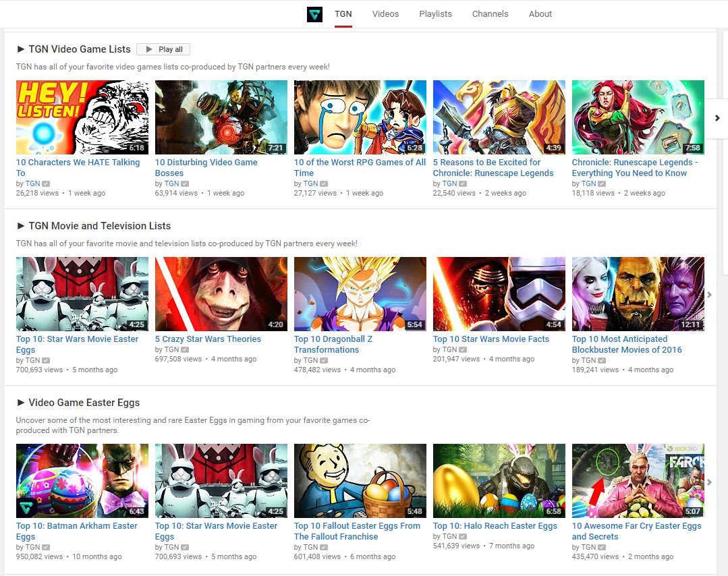Click title 5 Crazy Star Wars Theories
This screenshot has width=728, height=576.
point(208,339)
